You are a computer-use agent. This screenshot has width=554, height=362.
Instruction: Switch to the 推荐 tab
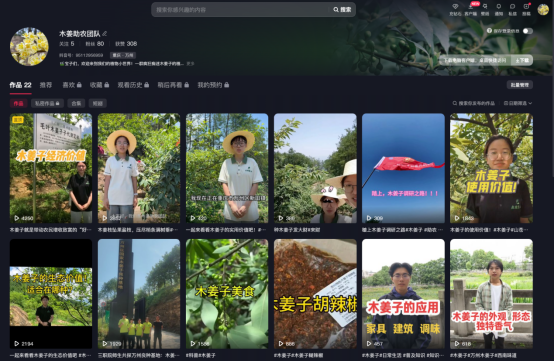[x=46, y=85]
